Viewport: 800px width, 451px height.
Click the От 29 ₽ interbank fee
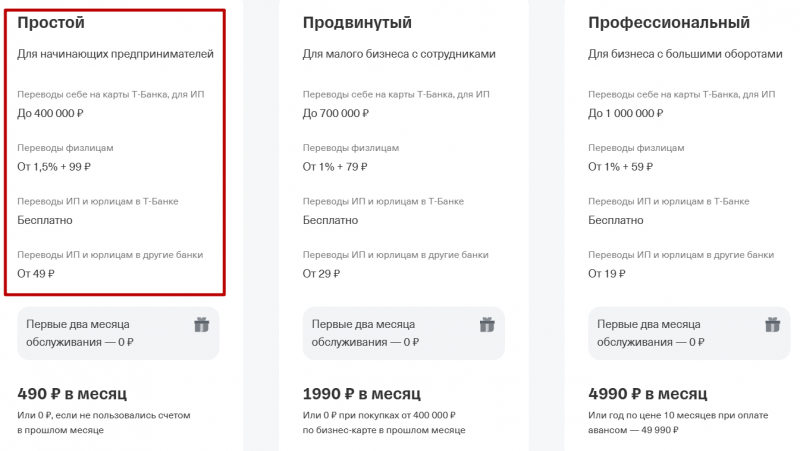tap(322, 273)
